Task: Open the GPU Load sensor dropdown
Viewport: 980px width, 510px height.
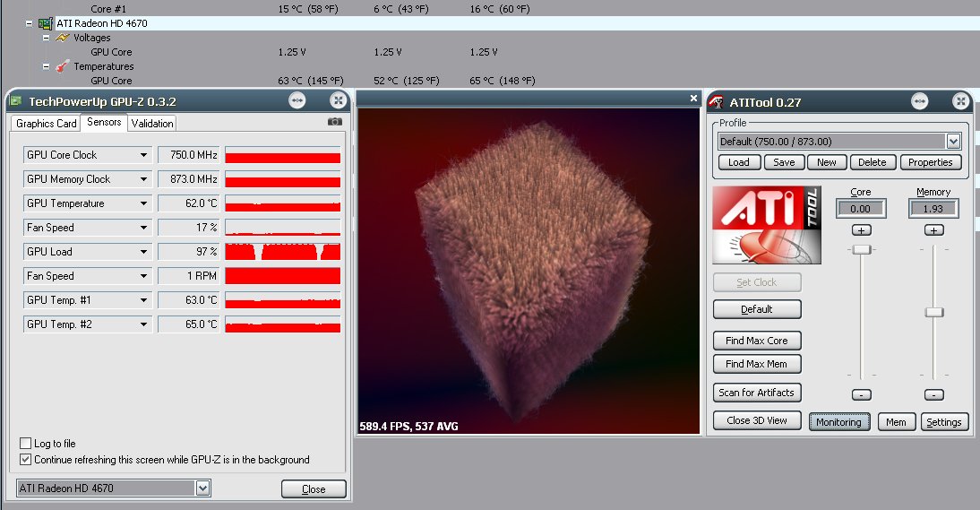Action: pos(143,252)
